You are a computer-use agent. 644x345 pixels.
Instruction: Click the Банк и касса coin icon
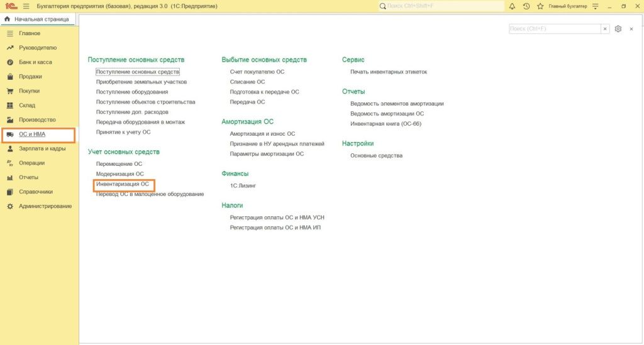click(x=10, y=62)
